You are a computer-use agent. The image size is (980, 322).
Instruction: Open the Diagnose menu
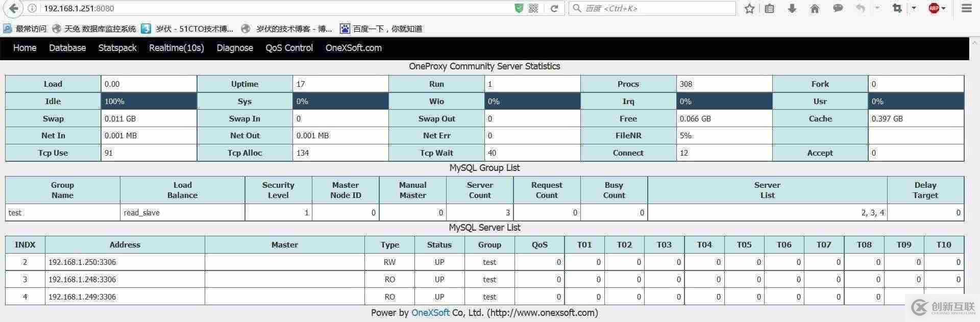click(x=235, y=48)
